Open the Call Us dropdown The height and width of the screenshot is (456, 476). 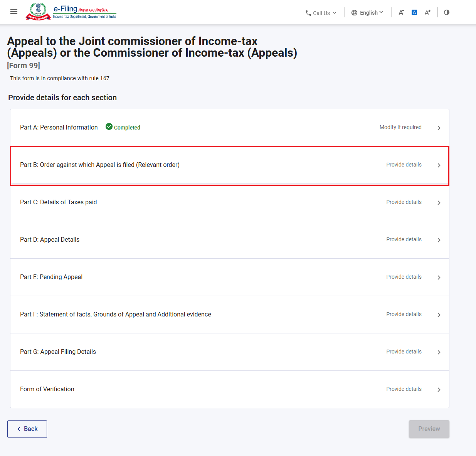tap(321, 13)
